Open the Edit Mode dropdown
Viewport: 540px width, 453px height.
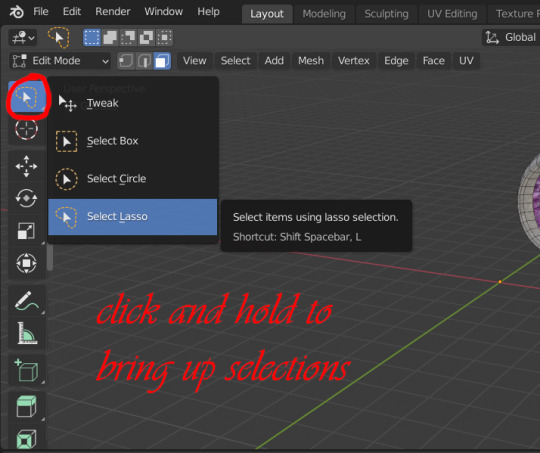(x=60, y=61)
